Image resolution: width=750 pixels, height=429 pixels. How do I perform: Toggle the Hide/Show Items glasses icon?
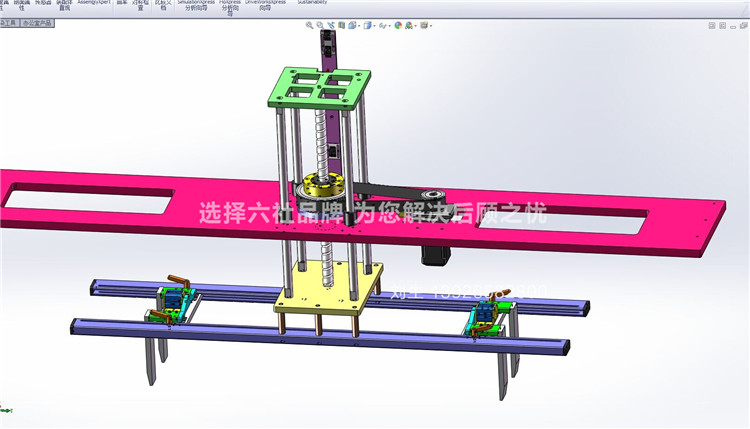383,26
